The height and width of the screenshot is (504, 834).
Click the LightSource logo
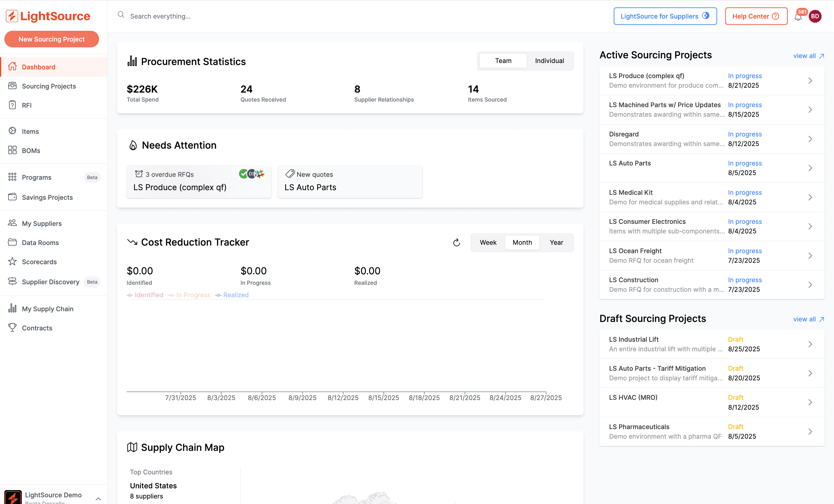point(48,16)
